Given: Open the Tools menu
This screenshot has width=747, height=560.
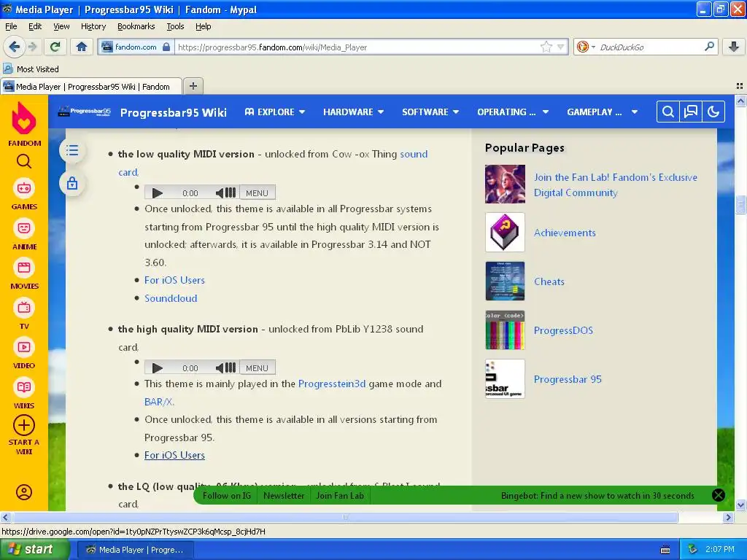Looking at the screenshot, I should click(x=175, y=26).
